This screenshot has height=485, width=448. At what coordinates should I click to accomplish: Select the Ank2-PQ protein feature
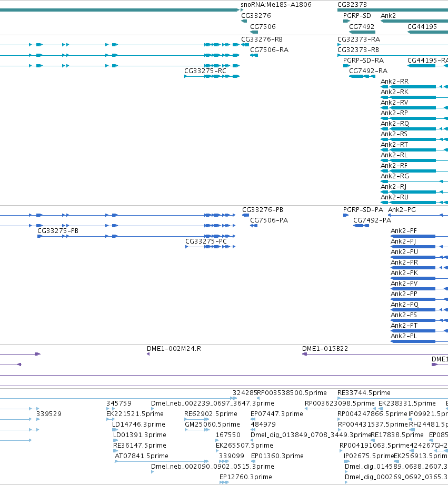tap(405, 305)
